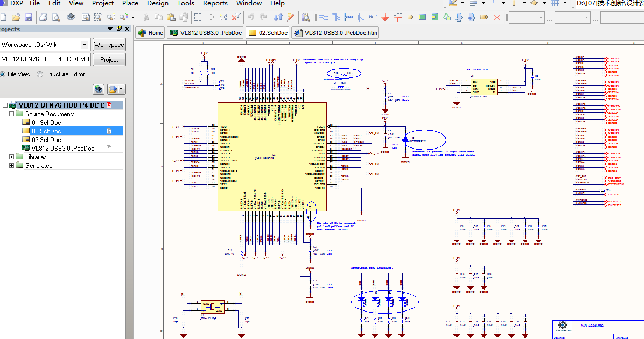The image size is (644, 339).
Task: Open the Place menu
Action: 130,3
